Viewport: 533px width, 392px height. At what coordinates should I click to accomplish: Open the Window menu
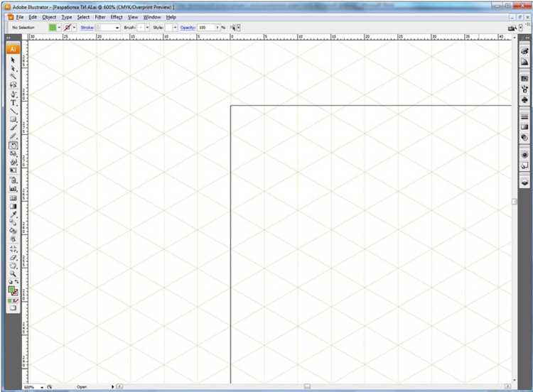152,17
